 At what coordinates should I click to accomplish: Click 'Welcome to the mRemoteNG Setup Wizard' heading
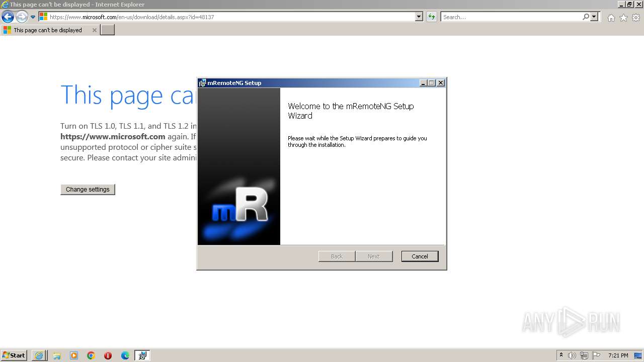(x=351, y=111)
